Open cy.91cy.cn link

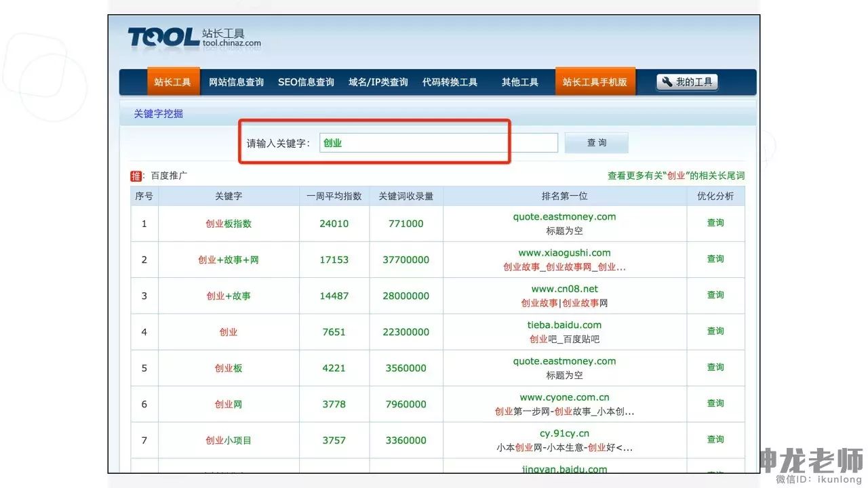[x=564, y=433]
